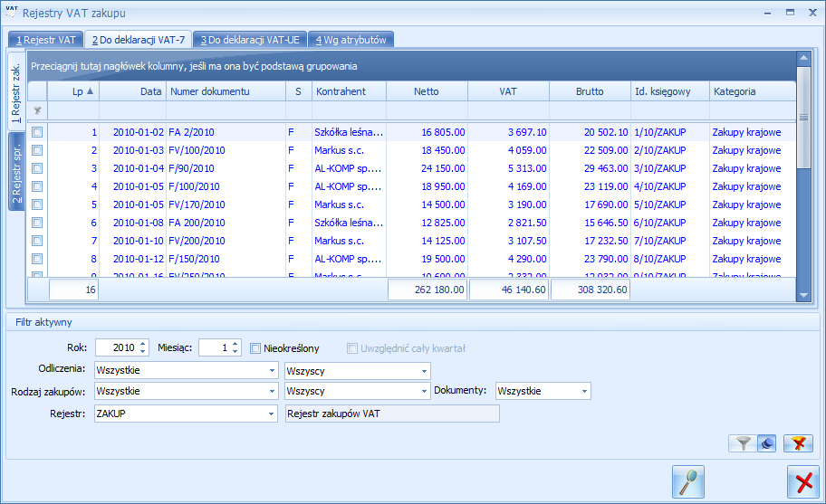Decrease the Miesiąc month value
Screen dimensions: 826x504
(x=235, y=351)
